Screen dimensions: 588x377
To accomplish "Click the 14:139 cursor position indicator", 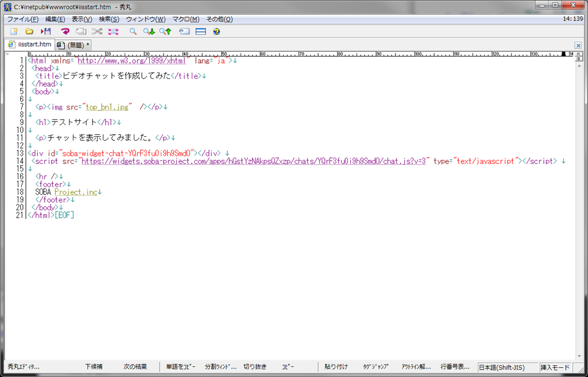I will pos(572,19).
